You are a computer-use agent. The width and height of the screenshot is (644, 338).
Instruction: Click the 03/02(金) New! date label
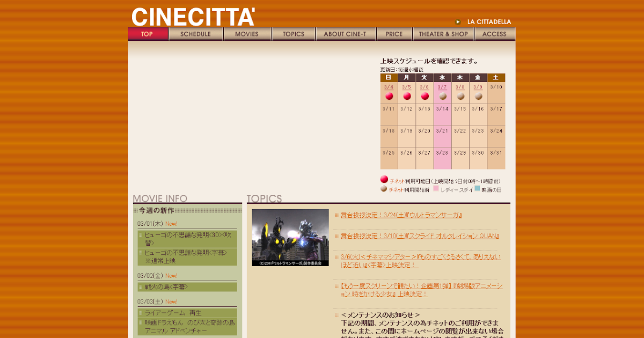tap(157, 276)
